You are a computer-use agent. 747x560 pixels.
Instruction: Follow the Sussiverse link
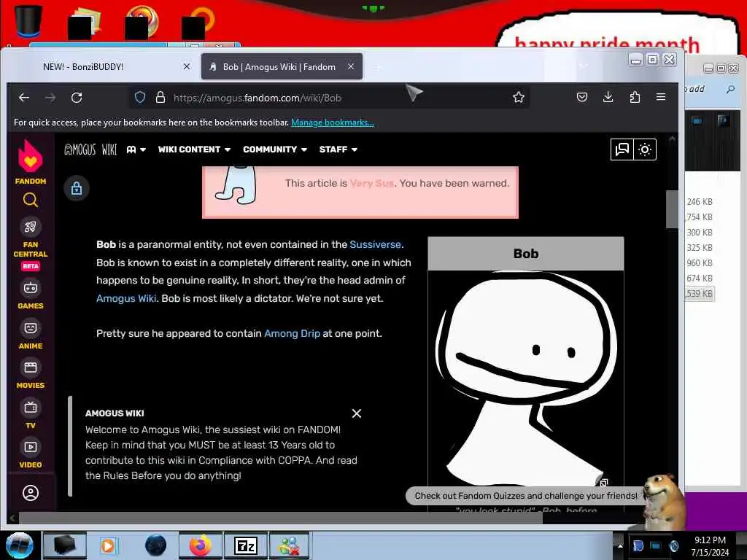[376, 244]
